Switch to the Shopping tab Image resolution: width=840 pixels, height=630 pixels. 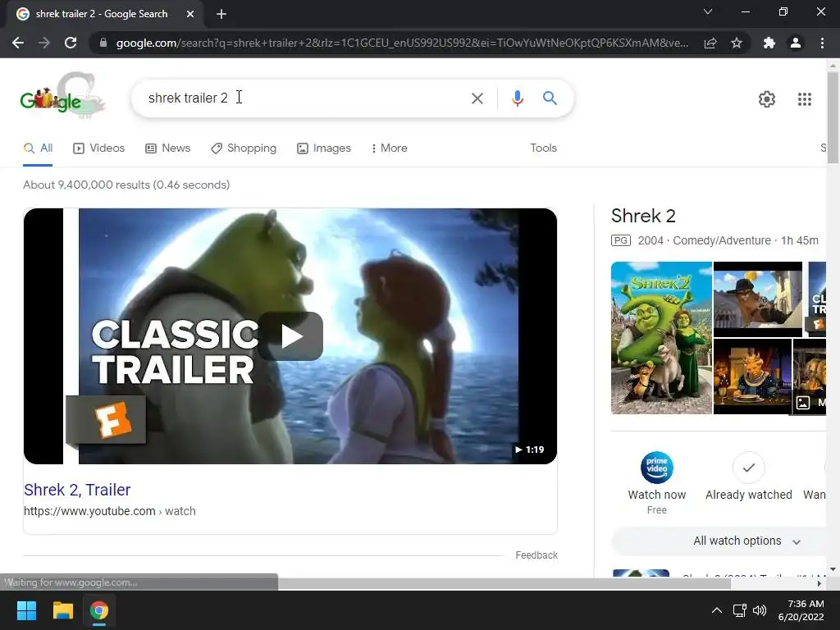[x=244, y=148]
